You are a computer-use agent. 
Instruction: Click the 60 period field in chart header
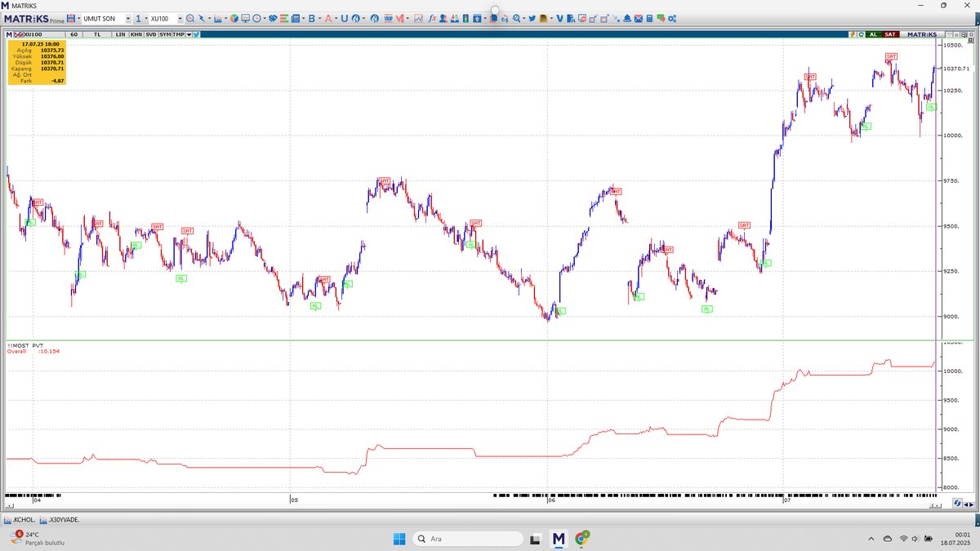point(73,34)
